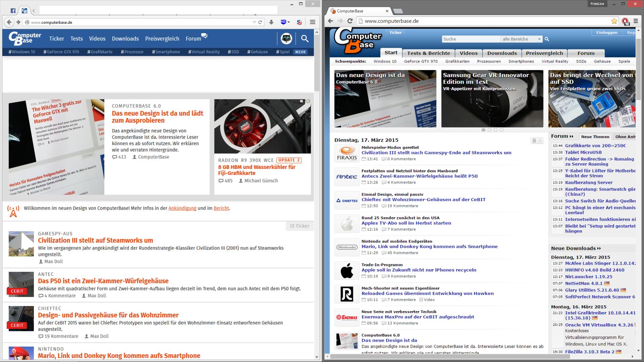The height and width of the screenshot is (362, 644).
Task: Open the Tests & Berichte tab
Action: (429, 53)
